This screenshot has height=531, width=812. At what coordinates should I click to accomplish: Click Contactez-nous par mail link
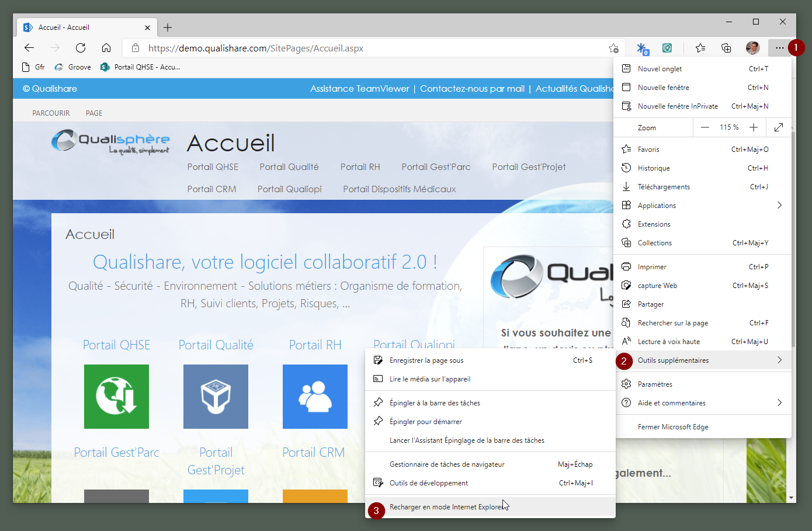[472, 89]
